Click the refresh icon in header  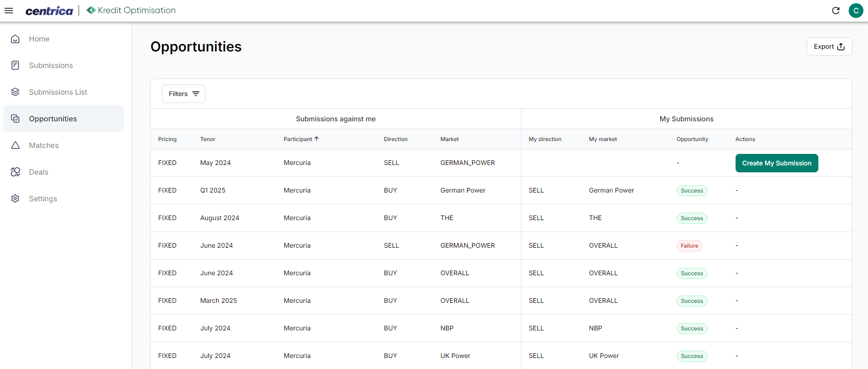[836, 11]
